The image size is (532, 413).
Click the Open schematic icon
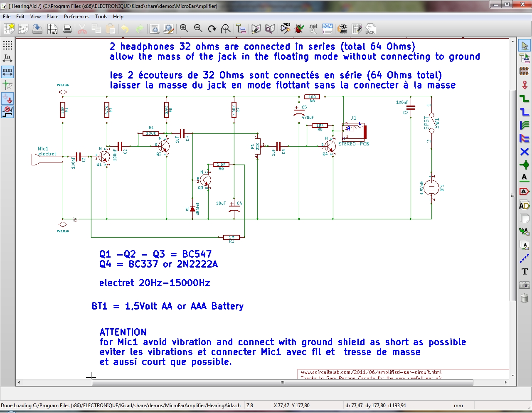pos(23,29)
